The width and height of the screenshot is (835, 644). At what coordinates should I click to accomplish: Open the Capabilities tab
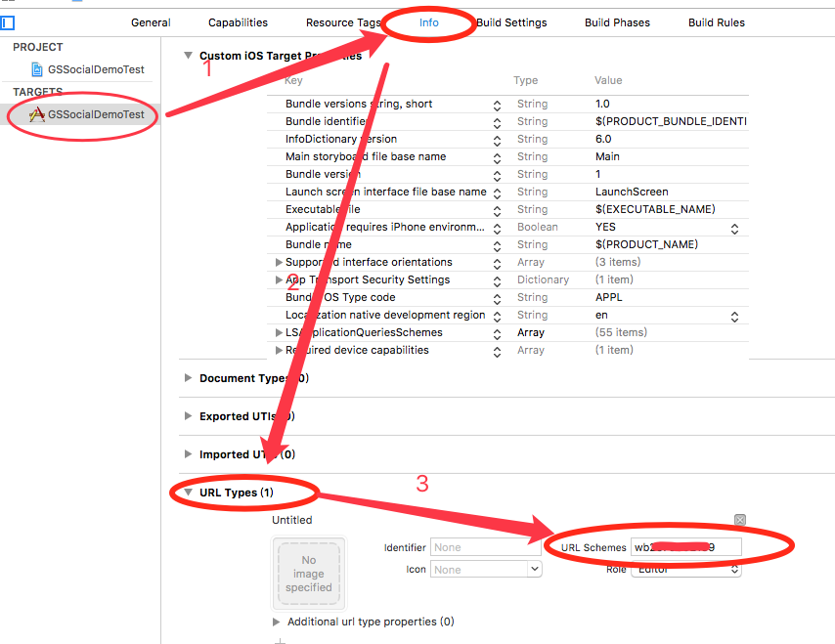click(x=238, y=22)
